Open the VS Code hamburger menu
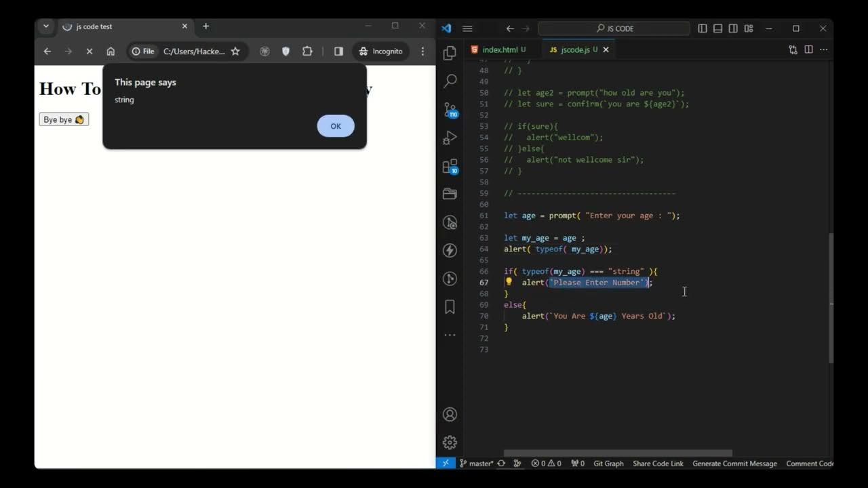The height and width of the screenshot is (488, 868). pos(467,28)
